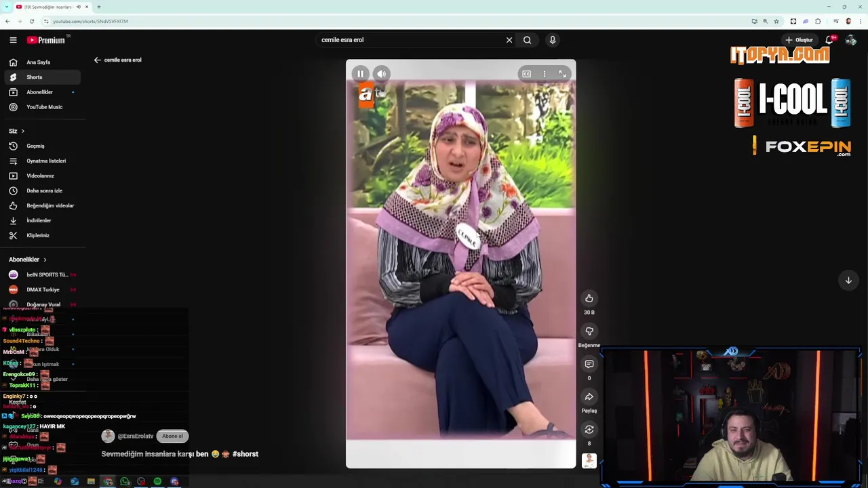Open Oynatma listeleri playlists
This screenshot has width=868, height=488.
43,161
